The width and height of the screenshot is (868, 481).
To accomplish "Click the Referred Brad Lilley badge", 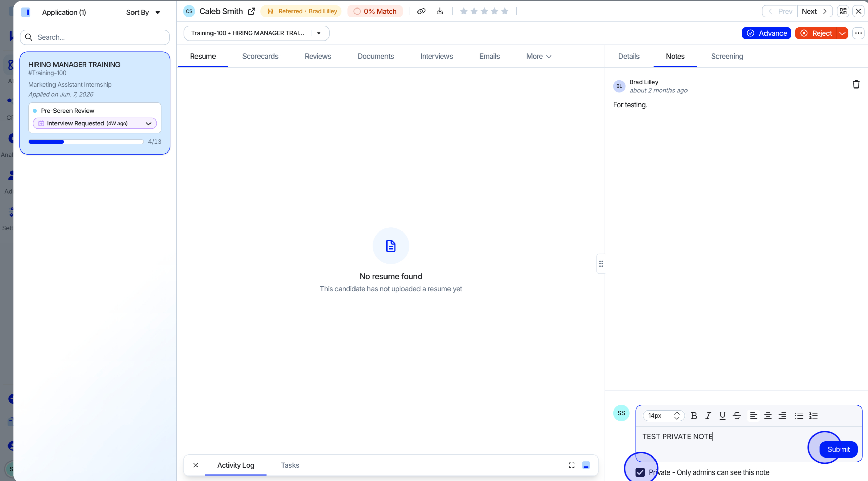I will click(x=301, y=11).
